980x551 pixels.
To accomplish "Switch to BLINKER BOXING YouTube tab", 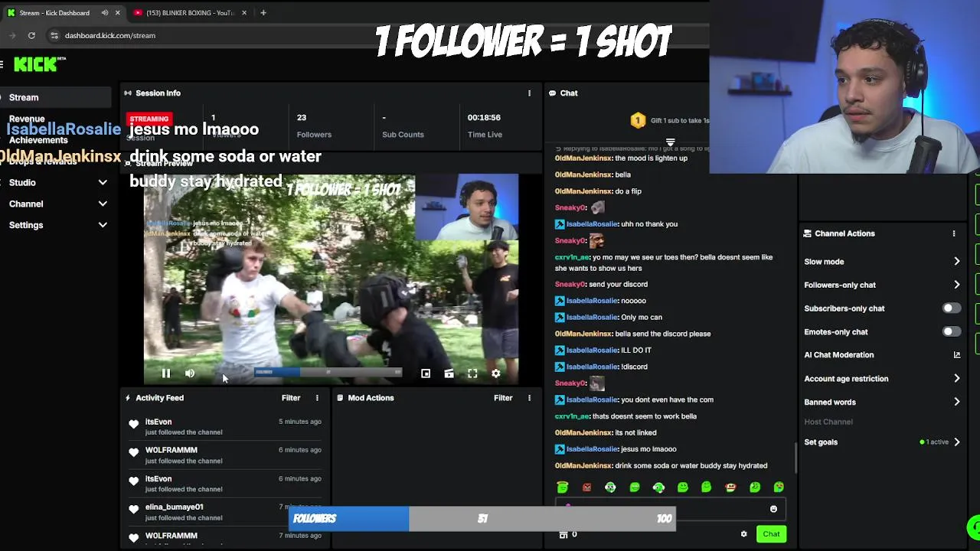I will [x=189, y=12].
